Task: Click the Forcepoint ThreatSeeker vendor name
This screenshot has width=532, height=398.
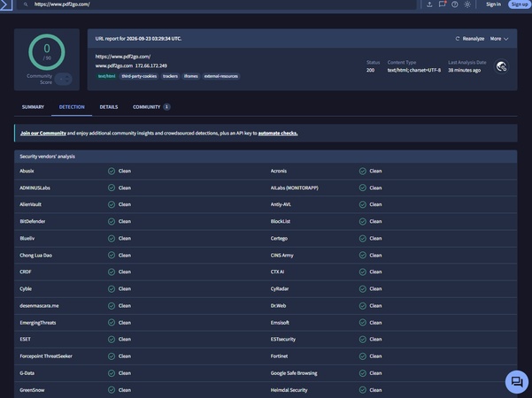Action: pyautogui.click(x=46, y=356)
